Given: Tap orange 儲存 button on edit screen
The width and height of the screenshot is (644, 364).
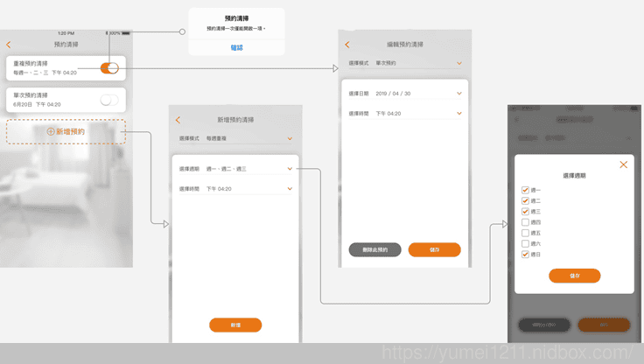Looking at the screenshot, I should (435, 249).
